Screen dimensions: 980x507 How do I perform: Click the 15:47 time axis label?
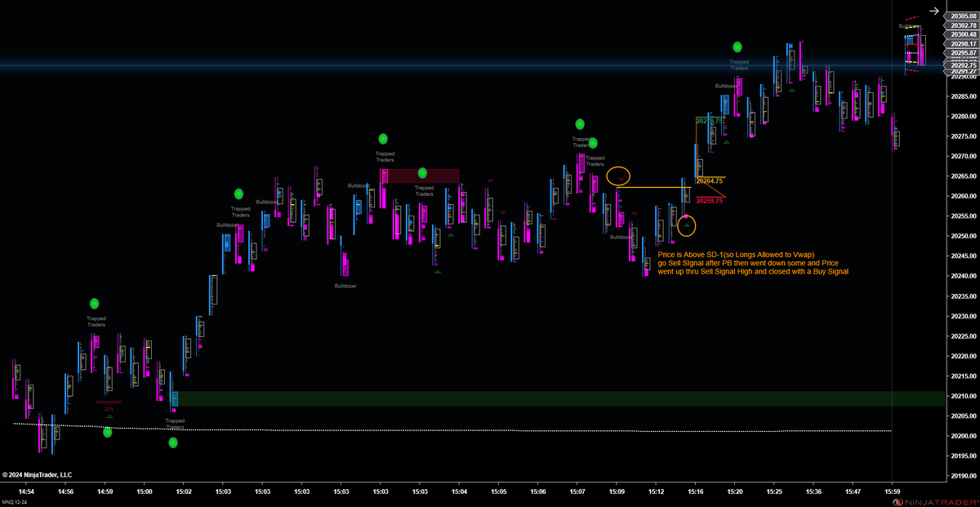point(853,491)
